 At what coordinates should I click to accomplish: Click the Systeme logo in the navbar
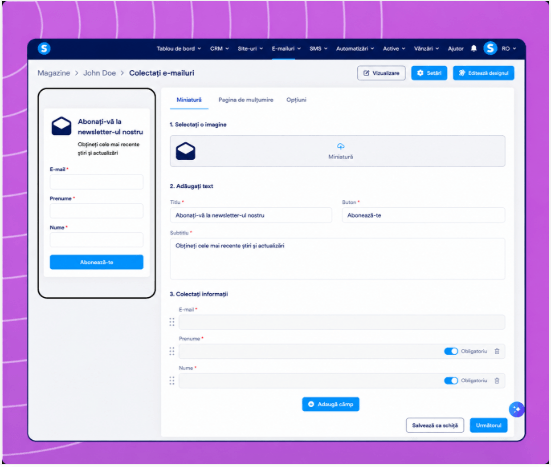(44, 48)
